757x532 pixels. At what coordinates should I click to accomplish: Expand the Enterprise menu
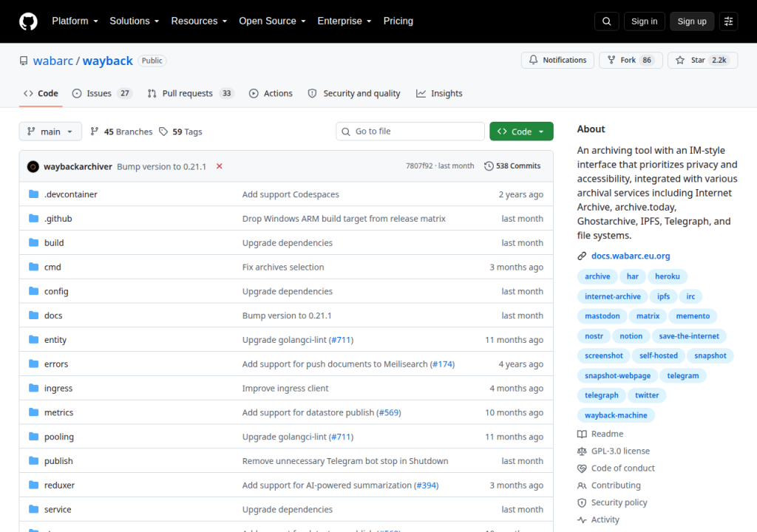[344, 21]
